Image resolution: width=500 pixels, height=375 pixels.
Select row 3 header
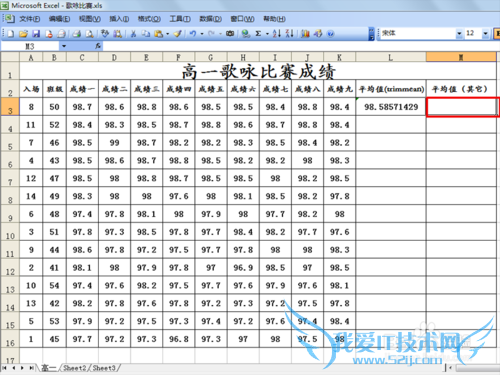pos(10,107)
